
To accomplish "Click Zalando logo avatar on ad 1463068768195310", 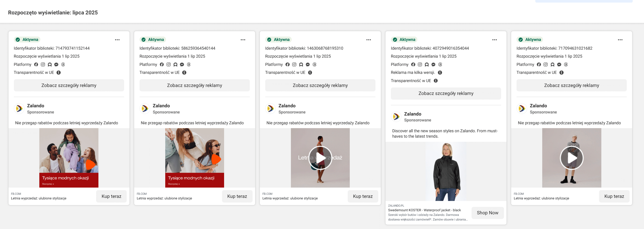I will coord(270,109).
